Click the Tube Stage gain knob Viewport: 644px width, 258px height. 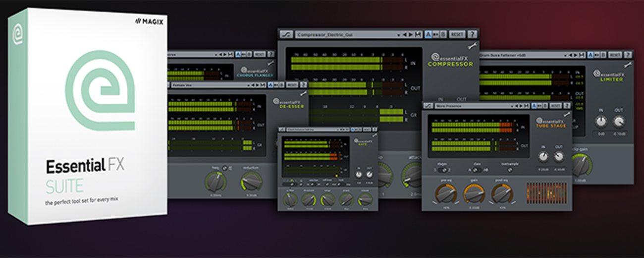475,194
